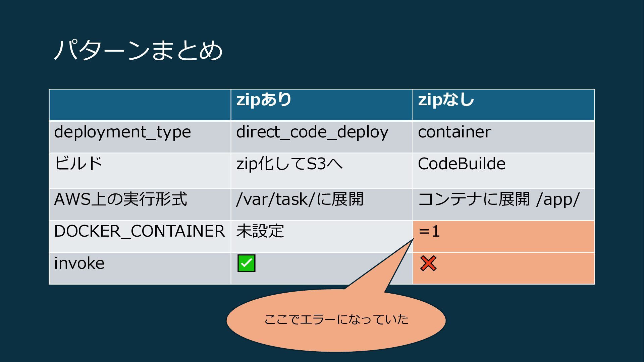Image resolution: width=644 pixels, height=362 pixels.
Task: Select the '/var/task/に展開' cell
Action: point(300,199)
